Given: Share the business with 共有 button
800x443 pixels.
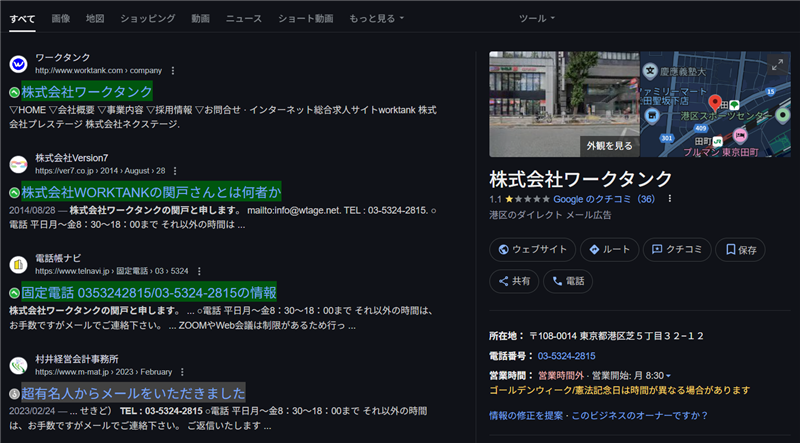Looking at the screenshot, I should click(x=514, y=281).
